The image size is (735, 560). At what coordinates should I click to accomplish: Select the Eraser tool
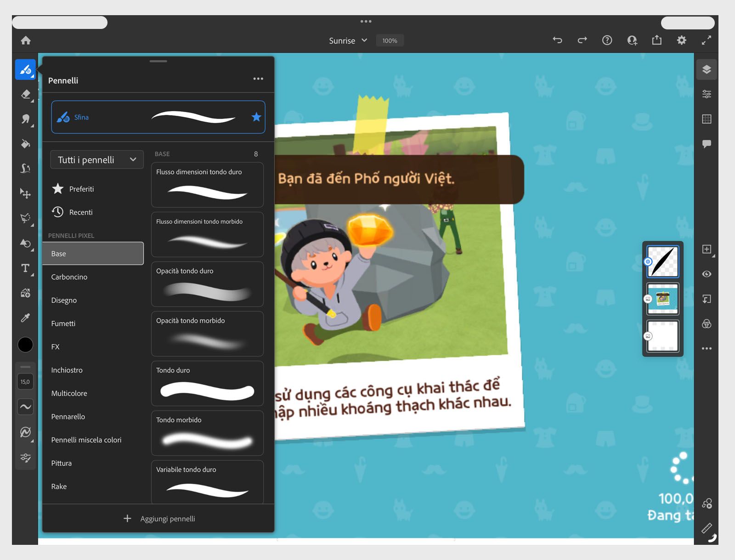[25, 94]
